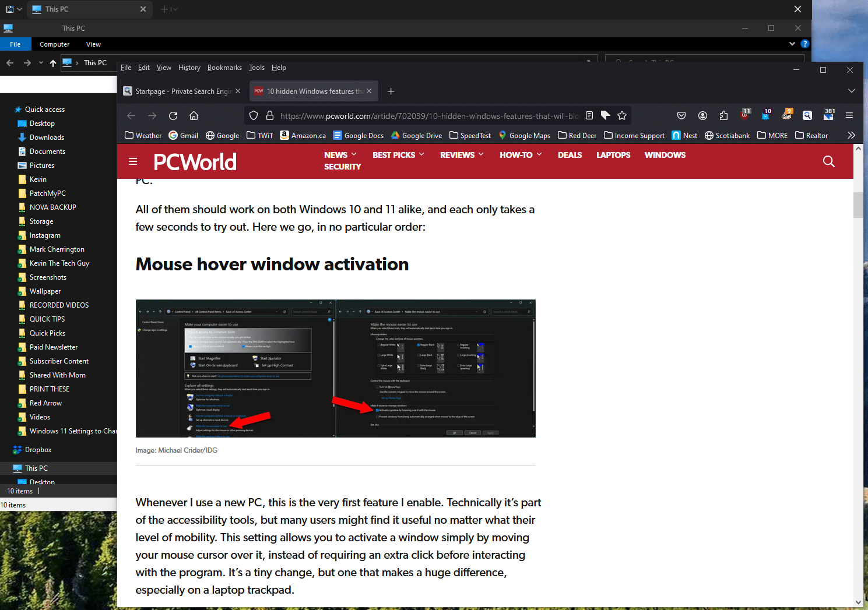
Task: Open magnifier search extension icon
Action: pyautogui.click(x=807, y=115)
